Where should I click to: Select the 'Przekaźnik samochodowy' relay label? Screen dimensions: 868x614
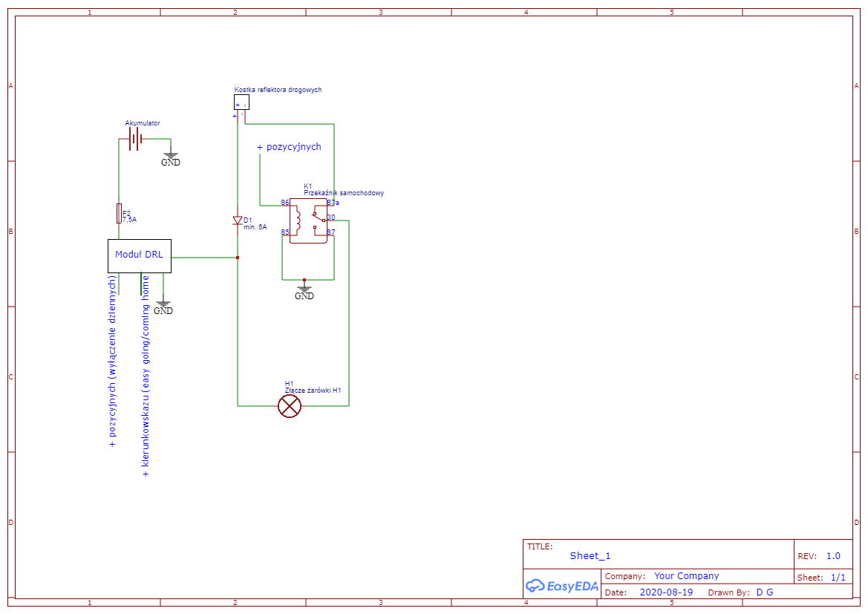[x=343, y=193]
